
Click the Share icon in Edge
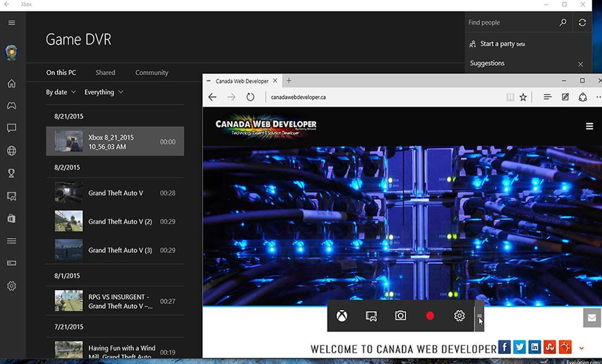[583, 97]
